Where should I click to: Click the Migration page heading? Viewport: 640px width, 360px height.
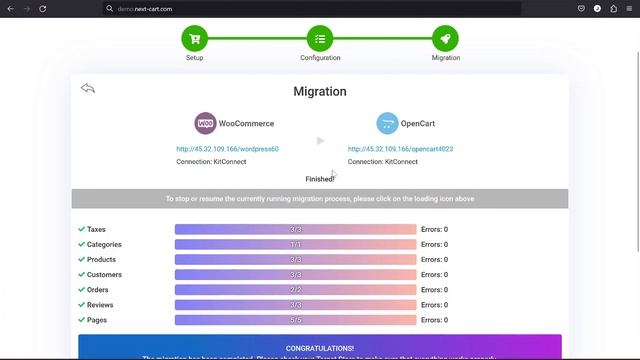point(320,91)
